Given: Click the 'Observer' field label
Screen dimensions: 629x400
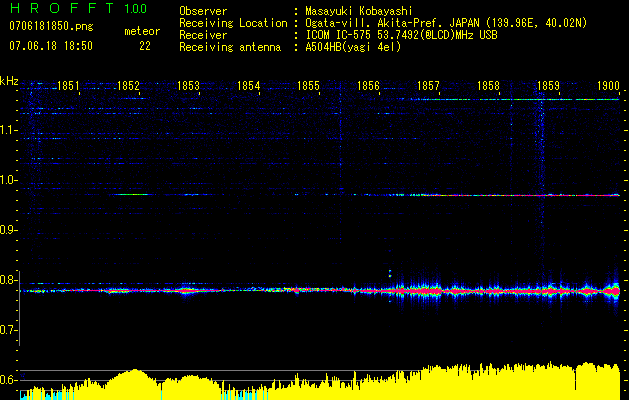Looking at the screenshot, I should 203,11.
